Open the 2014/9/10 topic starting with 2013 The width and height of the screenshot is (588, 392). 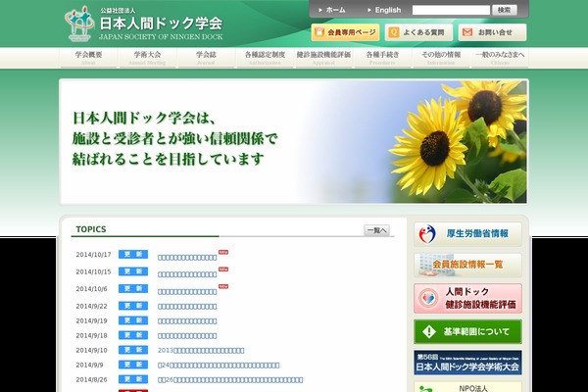click(201, 351)
